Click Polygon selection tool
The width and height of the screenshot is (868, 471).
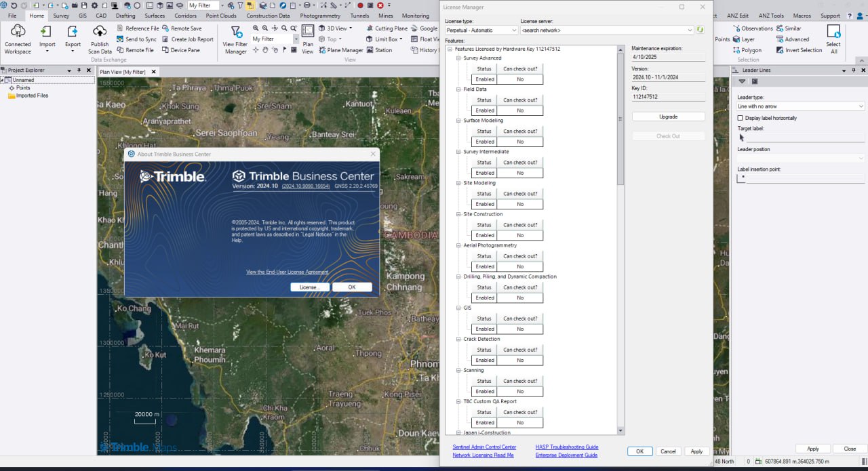coord(747,50)
